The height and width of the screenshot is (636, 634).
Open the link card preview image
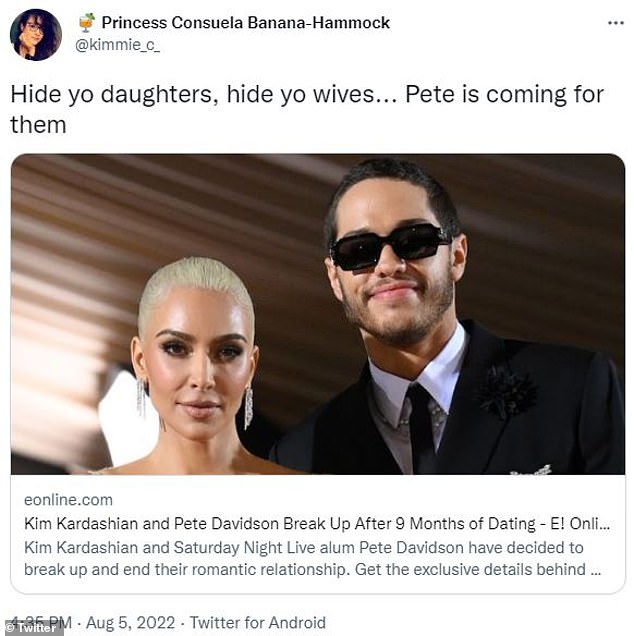coord(318,314)
